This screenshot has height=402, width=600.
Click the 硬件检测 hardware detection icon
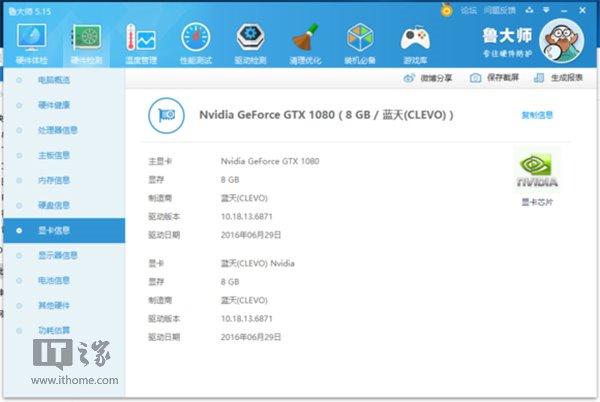(x=85, y=40)
